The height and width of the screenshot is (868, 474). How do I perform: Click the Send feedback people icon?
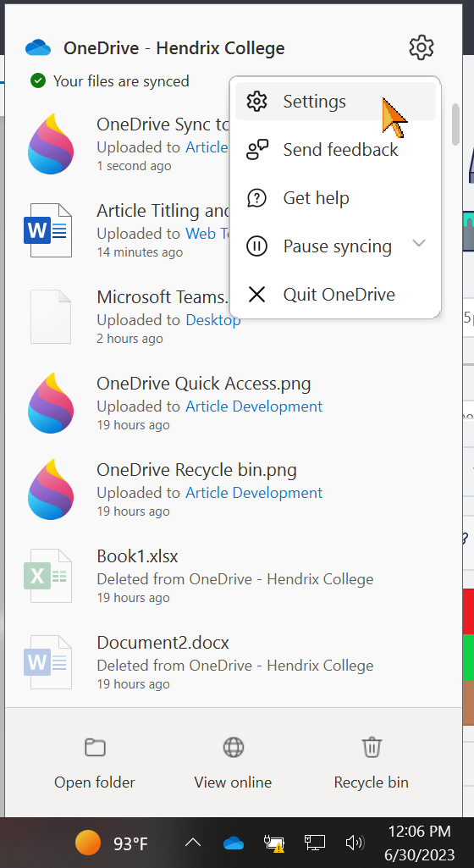256,149
